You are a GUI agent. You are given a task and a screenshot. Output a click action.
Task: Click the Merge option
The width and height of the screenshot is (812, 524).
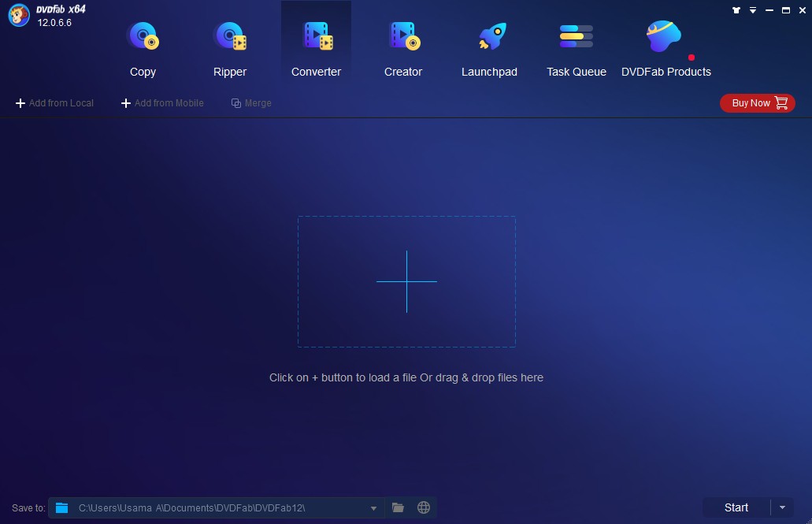251,103
